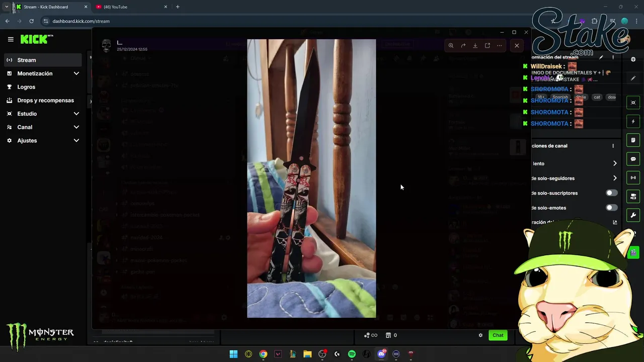Screen dimensions: 644x362
Task: Toggle the solo-emotes chat mode
Action: pos(612,208)
